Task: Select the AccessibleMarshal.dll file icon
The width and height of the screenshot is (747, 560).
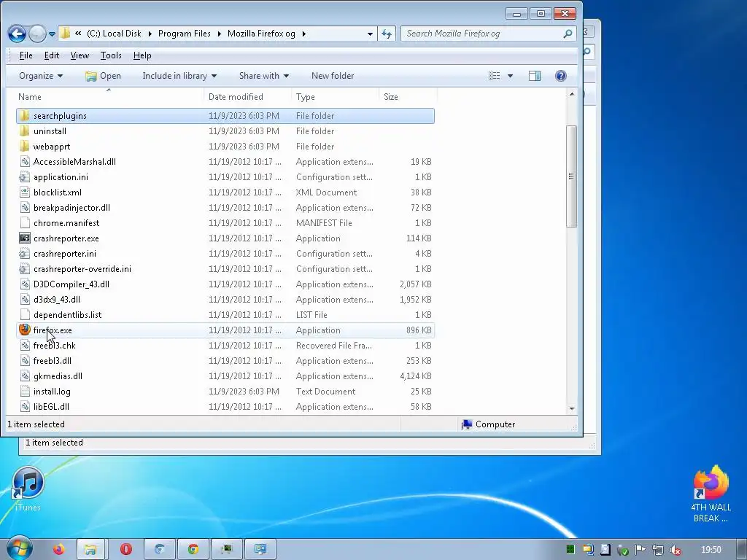Action: [x=24, y=161]
